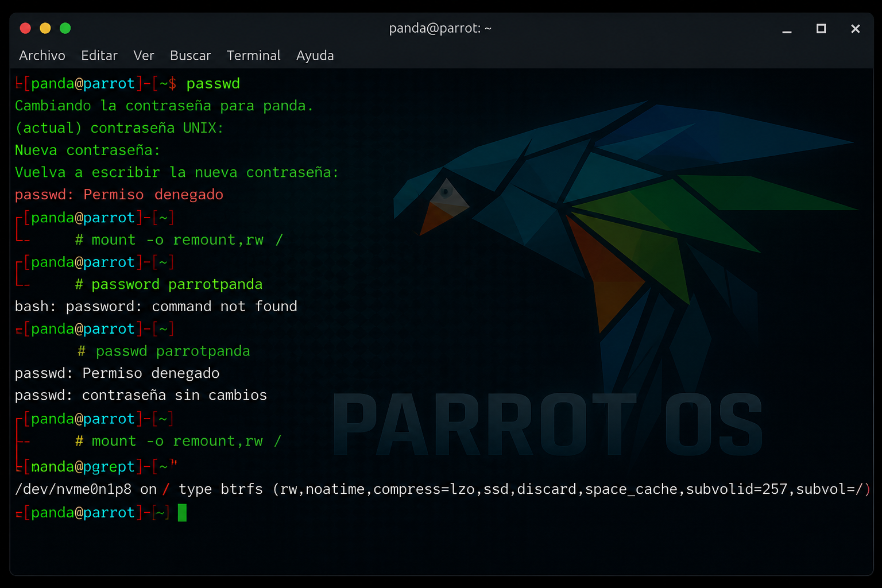Screen dimensions: 882x588
Task: Click the yellow dot in title bar
Action: click(45, 28)
